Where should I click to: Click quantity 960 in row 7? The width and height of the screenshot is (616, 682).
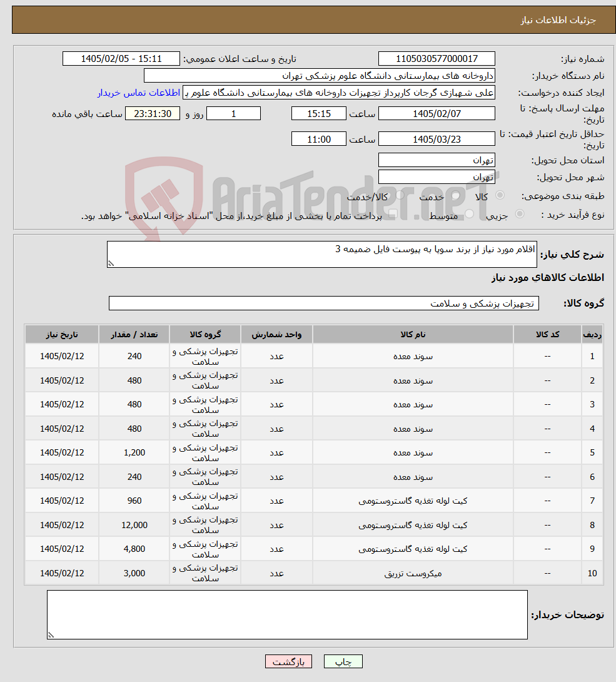pyautogui.click(x=134, y=501)
